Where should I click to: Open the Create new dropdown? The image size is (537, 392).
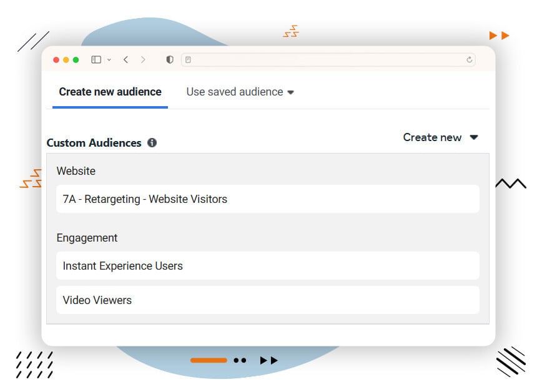pyautogui.click(x=440, y=137)
